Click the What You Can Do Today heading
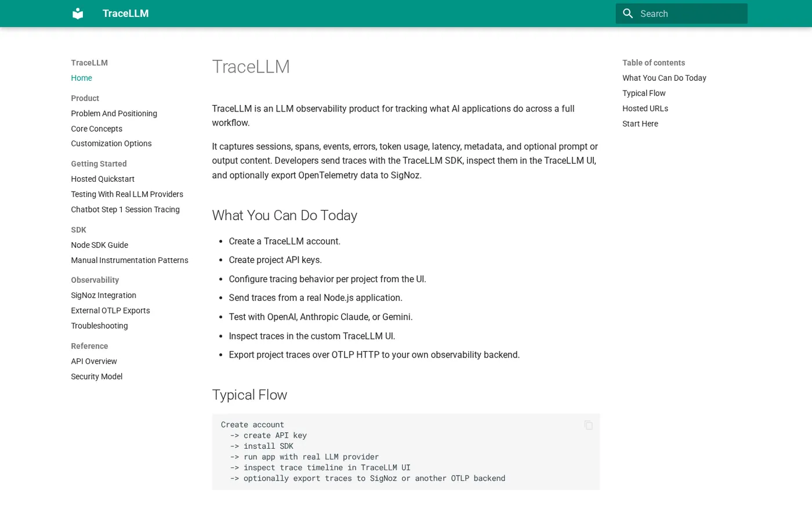The height and width of the screenshot is (508, 812). coord(284,215)
